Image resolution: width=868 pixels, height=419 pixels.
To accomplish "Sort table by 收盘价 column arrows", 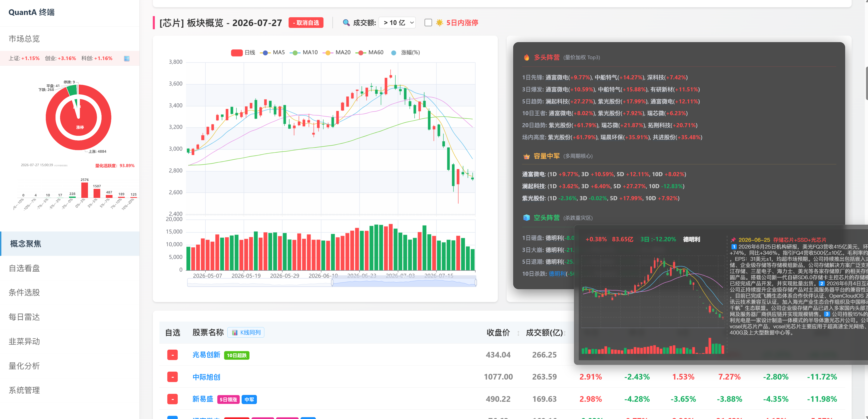I will pyautogui.click(x=518, y=333).
